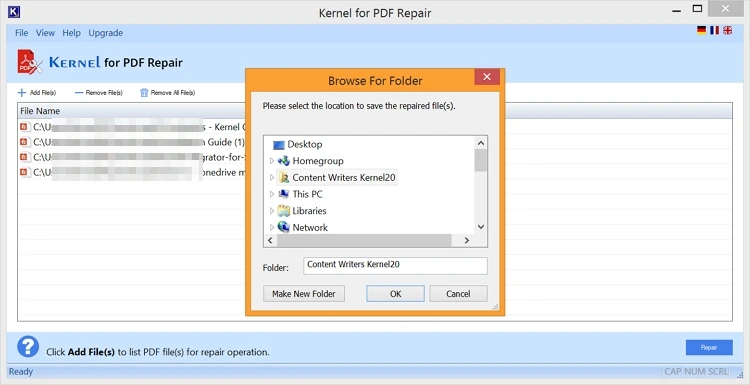
Task: Click the blue question mark help icon
Action: 28,347
